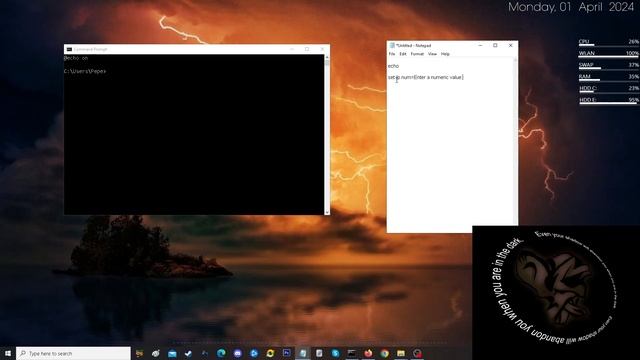Image resolution: width=640 pixels, height=360 pixels.
Task: Click the RAM usage bar widget
Action: click(609, 77)
